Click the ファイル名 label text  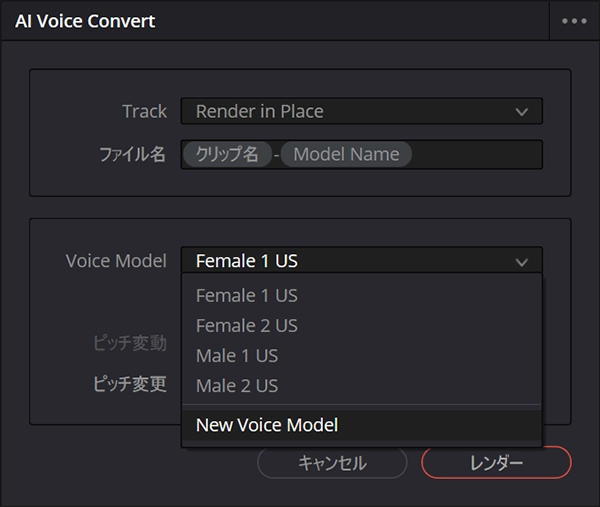(x=130, y=154)
